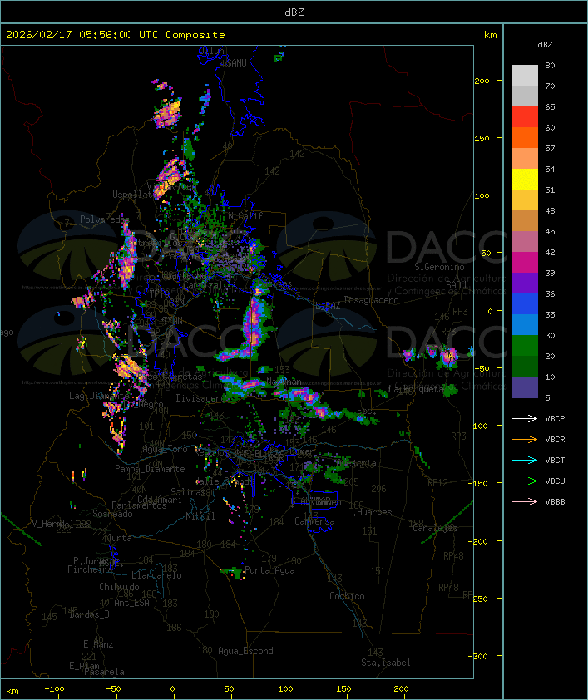Click the 'N_Calif' place label

(245, 216)
